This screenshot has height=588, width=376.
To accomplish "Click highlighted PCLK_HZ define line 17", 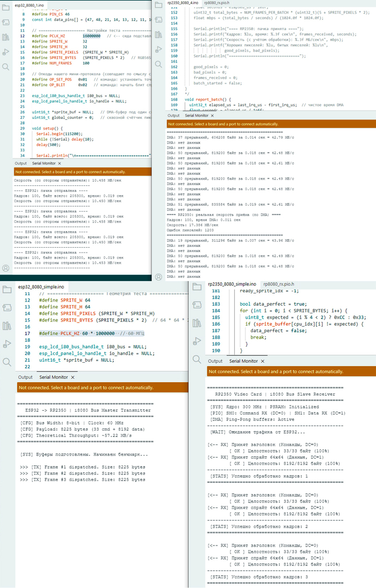I will (91, 333).
